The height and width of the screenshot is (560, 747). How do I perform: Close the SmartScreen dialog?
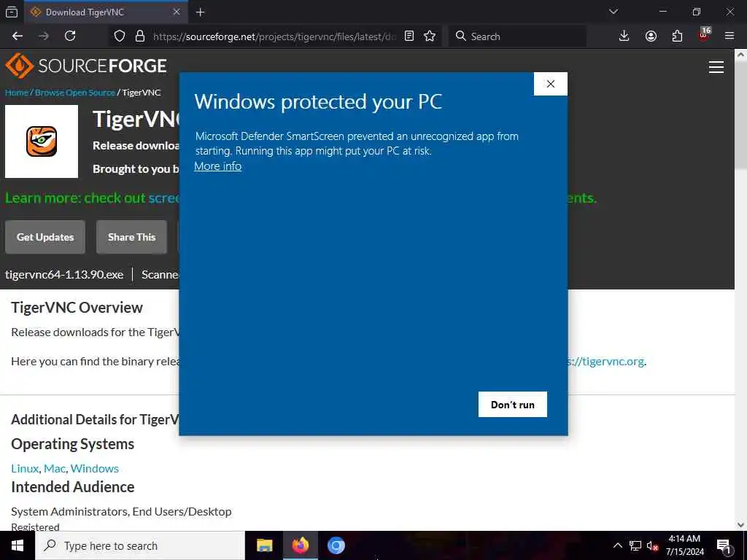click(551, 84)
